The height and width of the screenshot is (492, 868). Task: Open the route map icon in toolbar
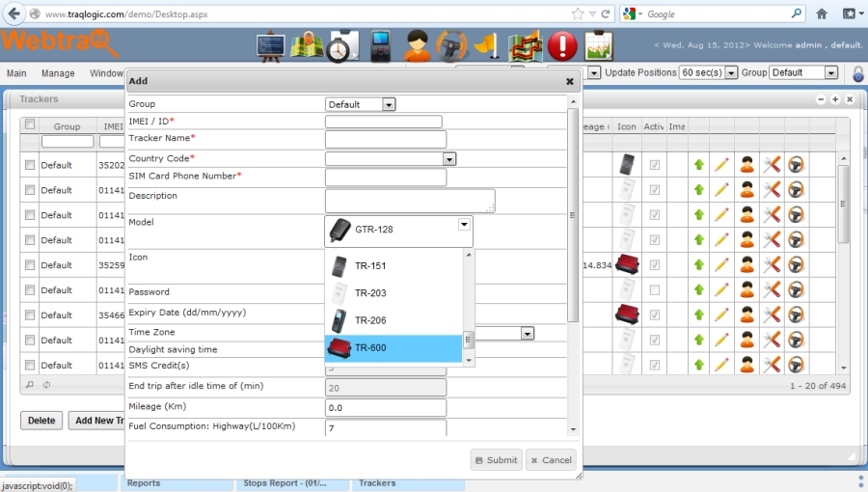tap(526, 46)
